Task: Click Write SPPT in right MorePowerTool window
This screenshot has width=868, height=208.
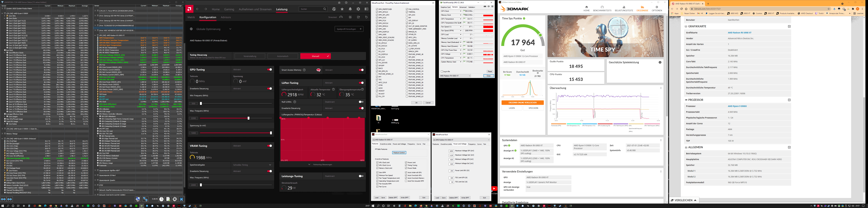Action: tap(465, 198)
